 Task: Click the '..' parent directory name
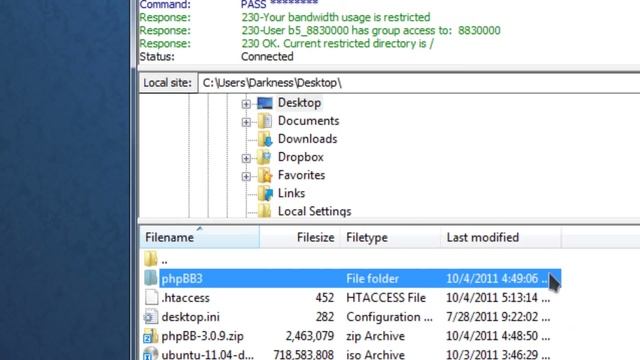point(164,260)
